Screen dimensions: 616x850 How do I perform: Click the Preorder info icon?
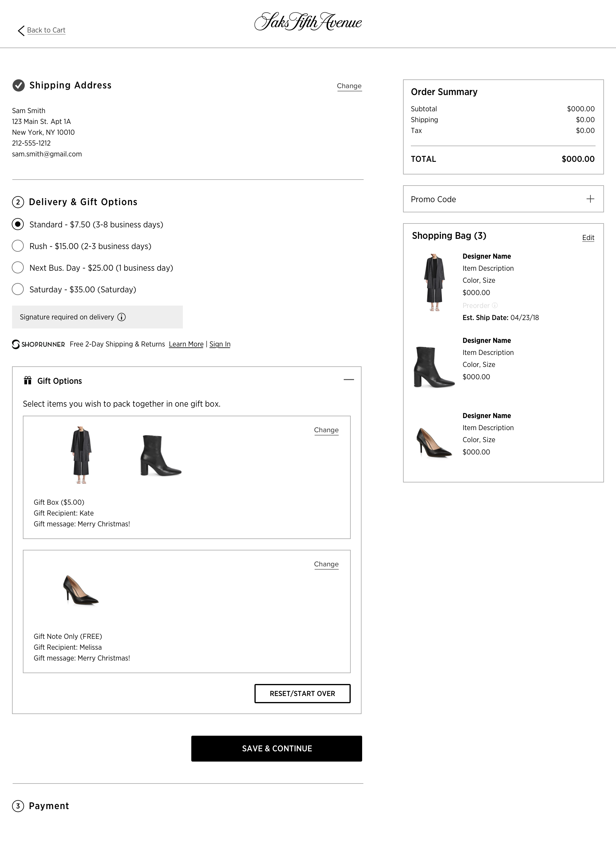click(494, 306)
